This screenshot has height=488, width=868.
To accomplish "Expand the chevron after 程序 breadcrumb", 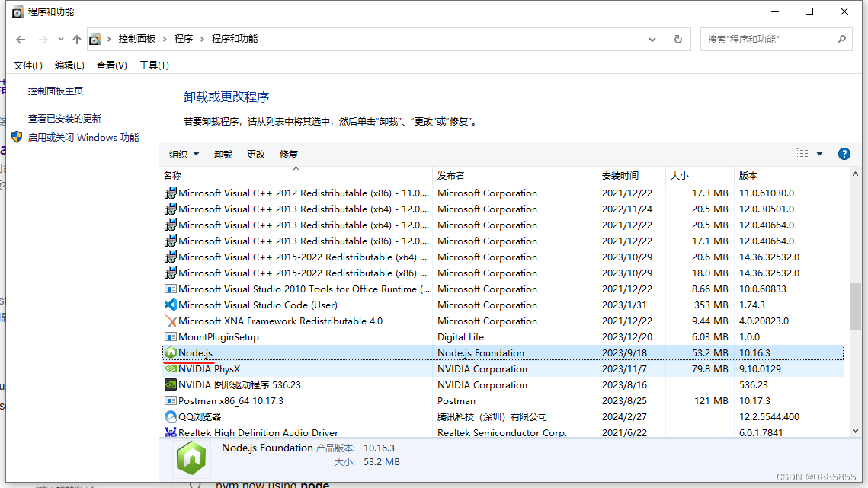I will click(202, 39).
